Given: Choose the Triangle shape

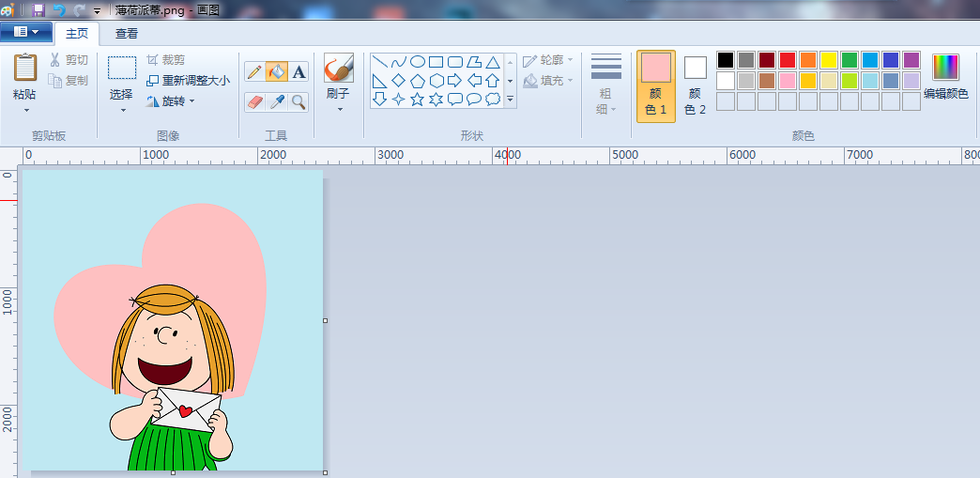Looking at the screenshot, I should (493, 62).
